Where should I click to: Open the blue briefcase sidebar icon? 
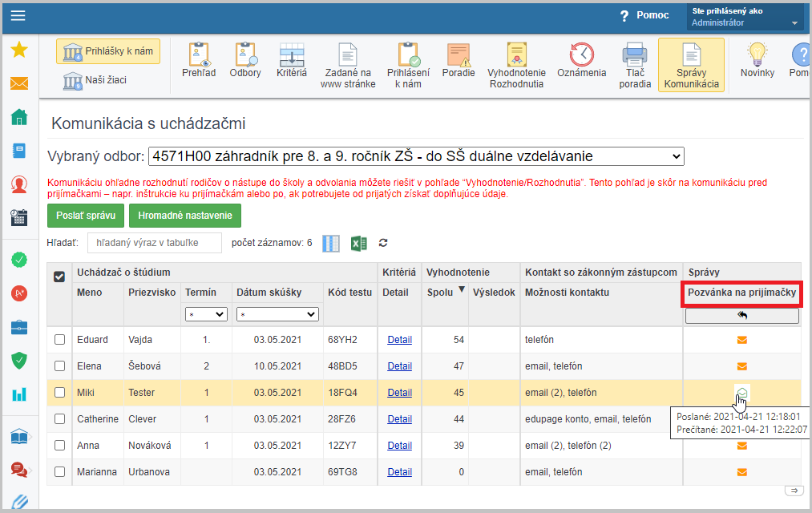point(19,327)
